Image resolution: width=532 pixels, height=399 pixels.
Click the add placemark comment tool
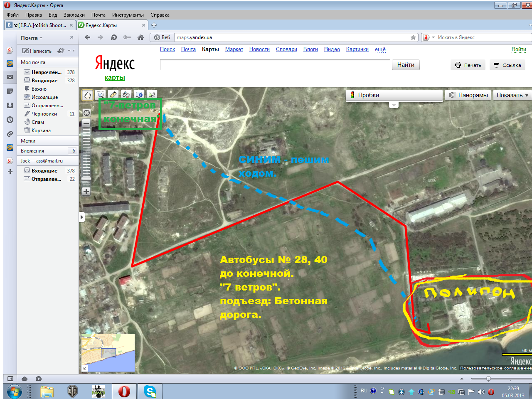139,95
